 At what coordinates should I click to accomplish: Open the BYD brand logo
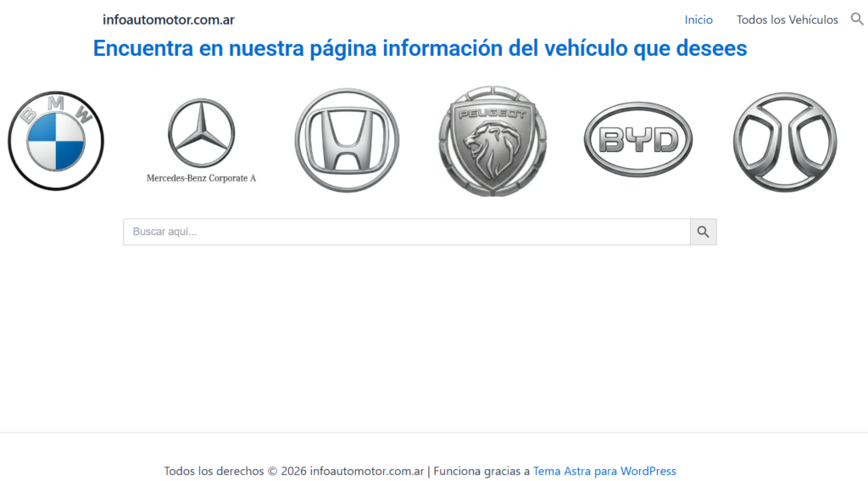(637, 140)
